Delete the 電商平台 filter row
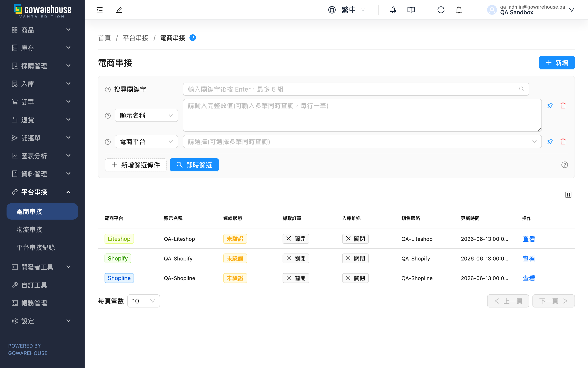The image size is (588, 368). coord(563,141)
